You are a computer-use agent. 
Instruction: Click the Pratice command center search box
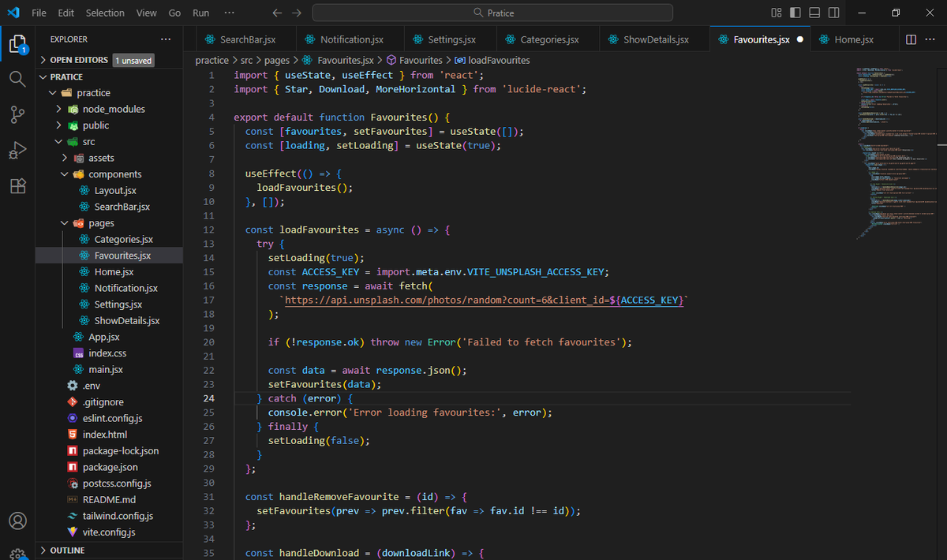coord(492,13)
